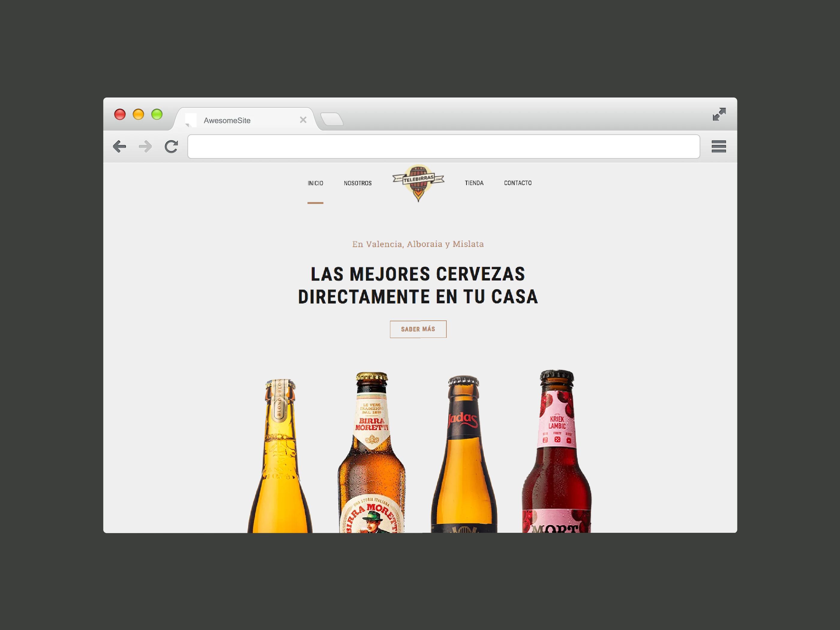
Task: Click the 'Las mejores cervezas' headline
Action: (418, 285)
